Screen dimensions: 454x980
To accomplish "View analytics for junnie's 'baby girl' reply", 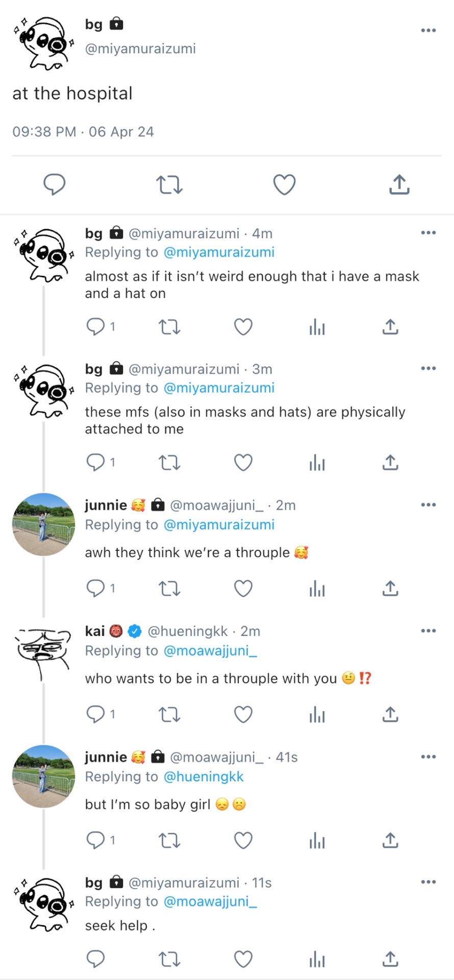I will tap(317, 840).
